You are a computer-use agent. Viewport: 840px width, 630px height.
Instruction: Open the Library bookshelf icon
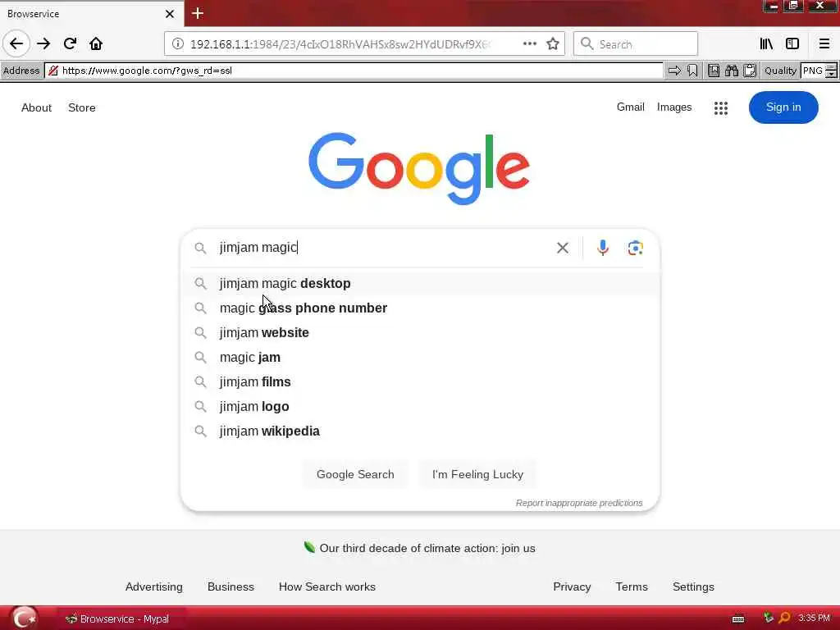(x=766, y=44)
